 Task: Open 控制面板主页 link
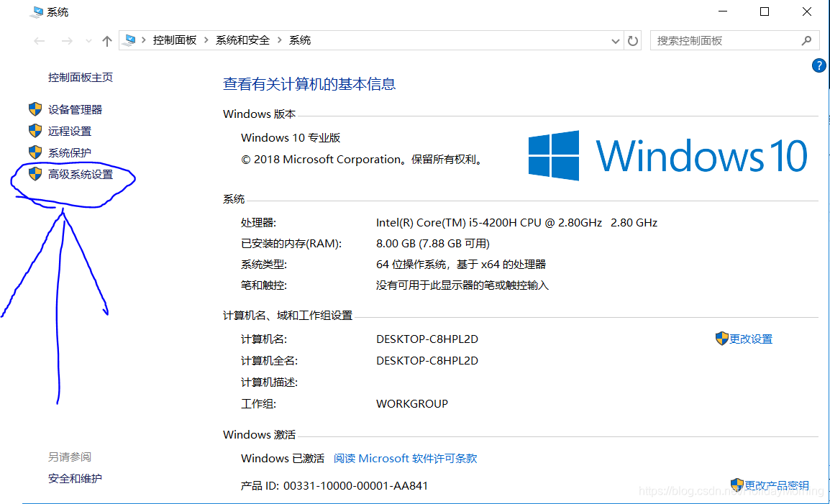(81, 78)
